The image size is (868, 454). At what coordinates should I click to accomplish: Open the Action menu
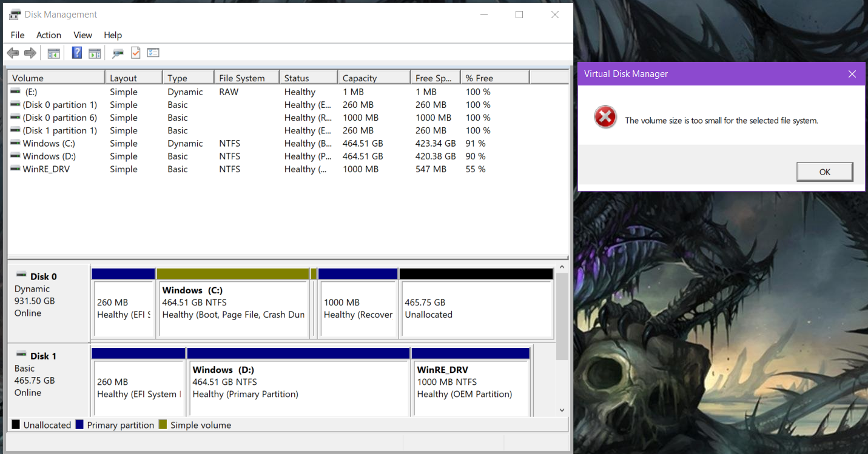49,35
